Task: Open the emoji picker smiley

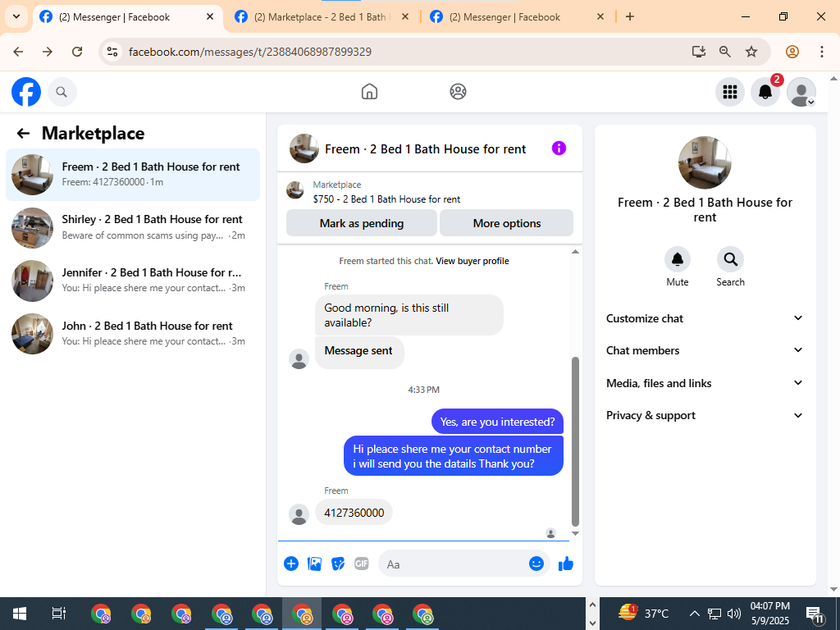Action: (x=536, y=564)
